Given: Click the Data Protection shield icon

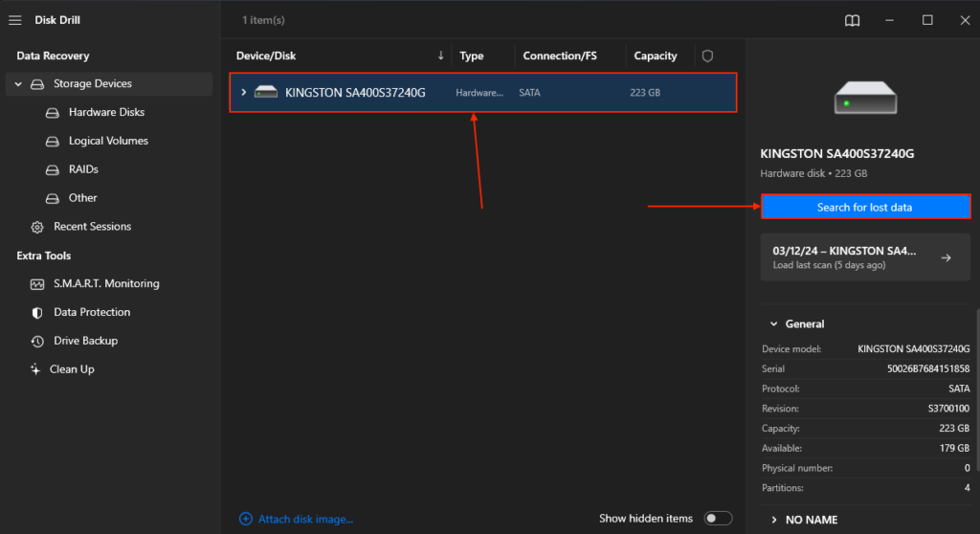Looking at the screenshot, I should click(x=37, y=313).
